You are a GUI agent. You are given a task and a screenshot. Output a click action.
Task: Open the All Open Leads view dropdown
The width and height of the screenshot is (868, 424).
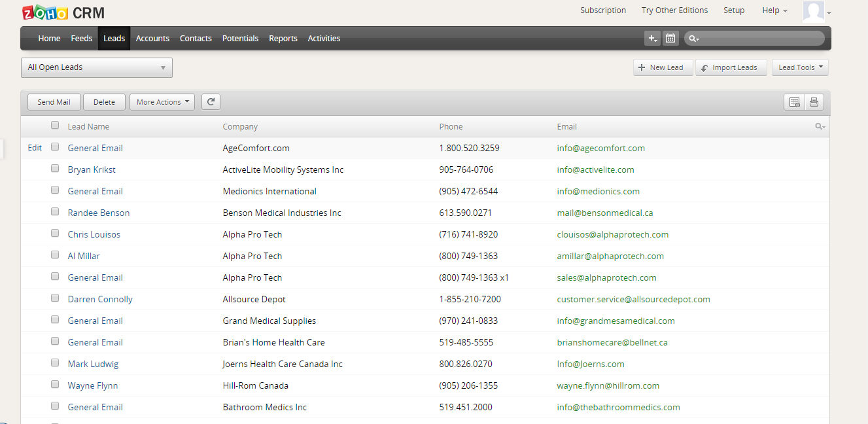coord(97,67)
